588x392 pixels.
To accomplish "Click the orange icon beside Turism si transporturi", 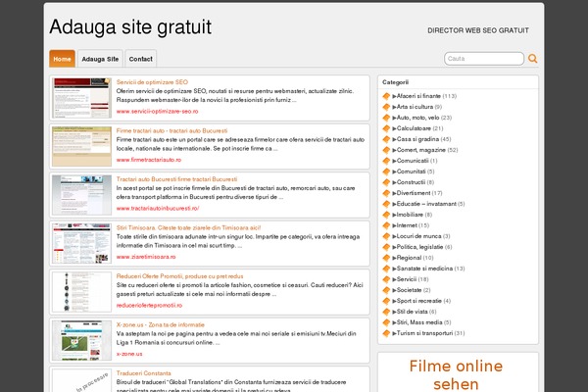I will click(x=386, y=333).
